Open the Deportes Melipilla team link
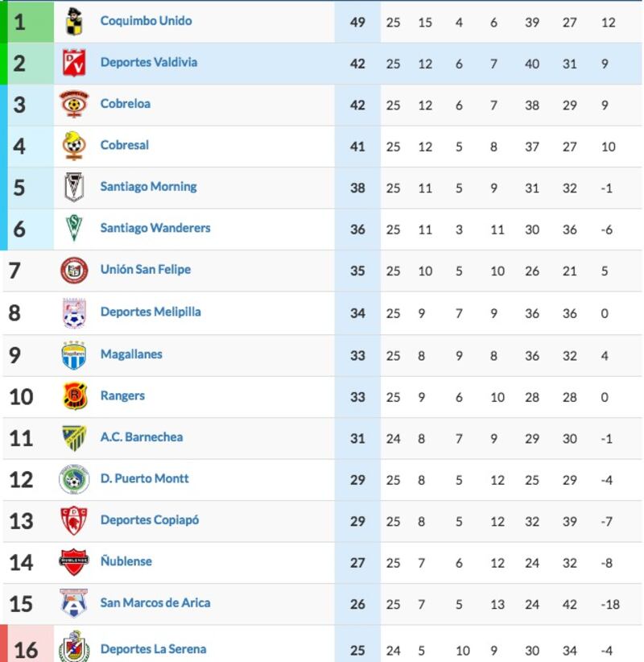 tap(151, 312)
